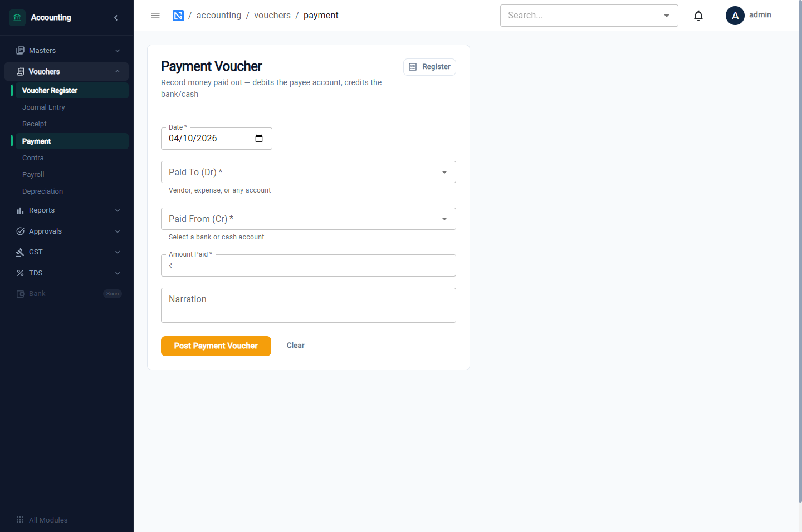Click the Accounting bank logo icon
The width and height of the screenshot is (802, 532).
tap(17, 18)
